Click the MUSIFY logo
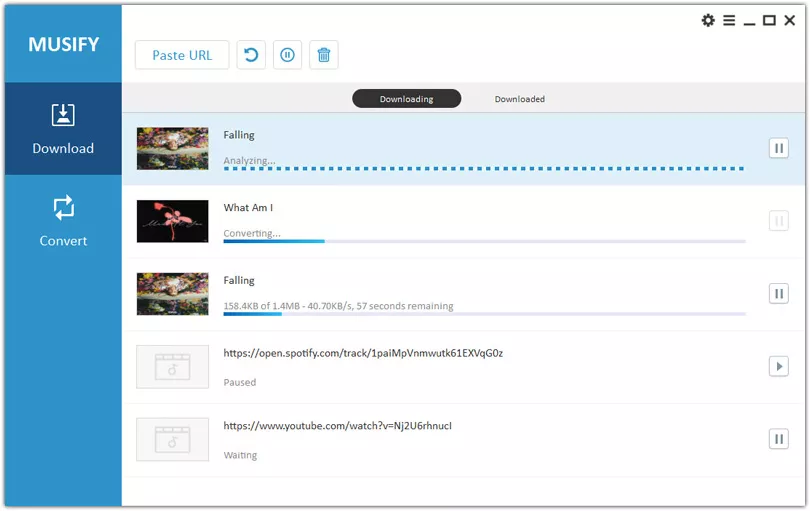810x511 pixels. (x=63, y=45)
